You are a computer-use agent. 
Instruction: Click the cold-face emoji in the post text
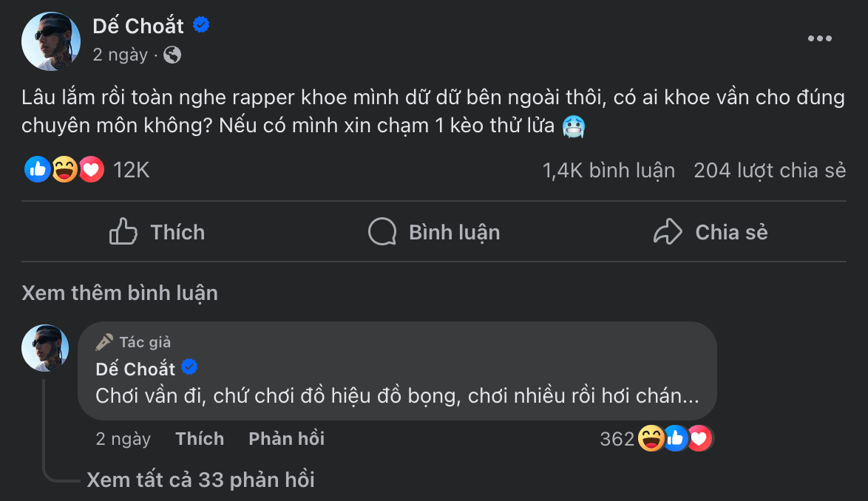pyautogui.click(x=574, y=126)
